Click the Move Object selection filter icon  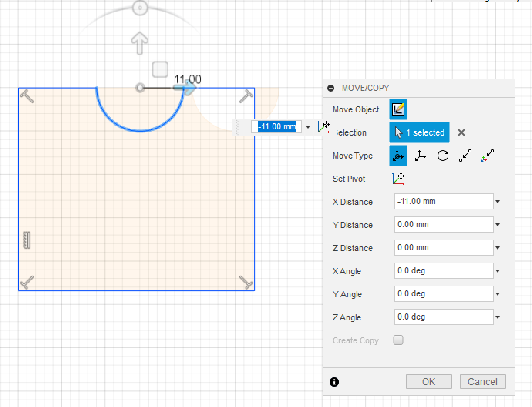[398, 109]
